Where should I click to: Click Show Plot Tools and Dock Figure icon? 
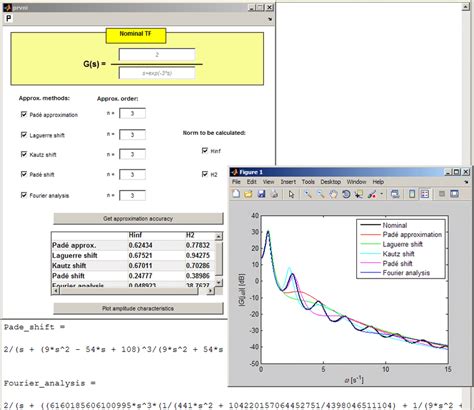click(x=454, y=194)
